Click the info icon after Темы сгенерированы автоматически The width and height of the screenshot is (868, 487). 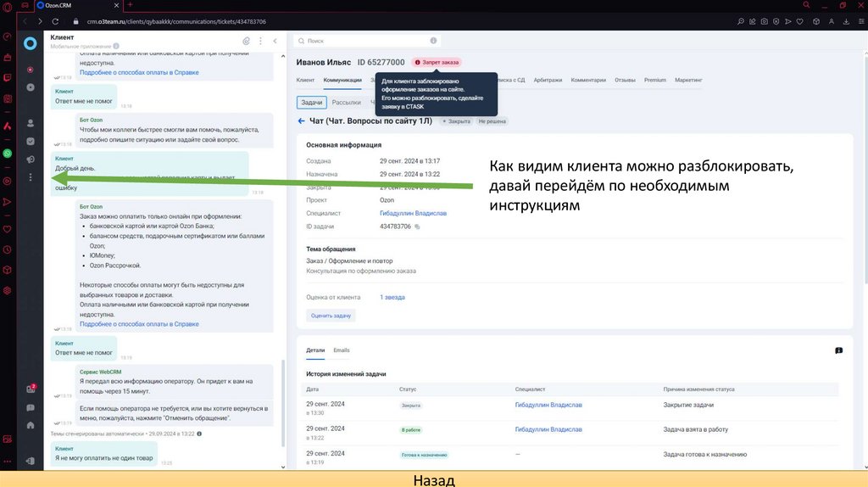tap(199, 434)
